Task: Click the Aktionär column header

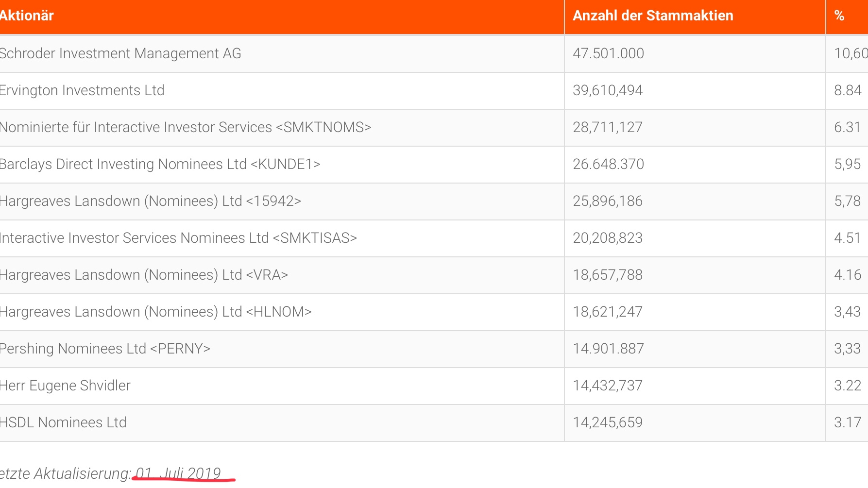Action: 27,16
